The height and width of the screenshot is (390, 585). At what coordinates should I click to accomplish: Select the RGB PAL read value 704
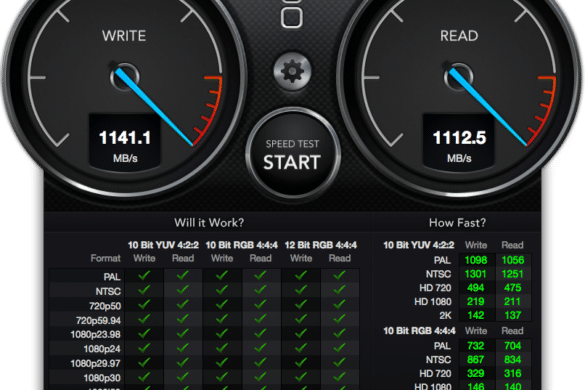(x=513, y=346)
